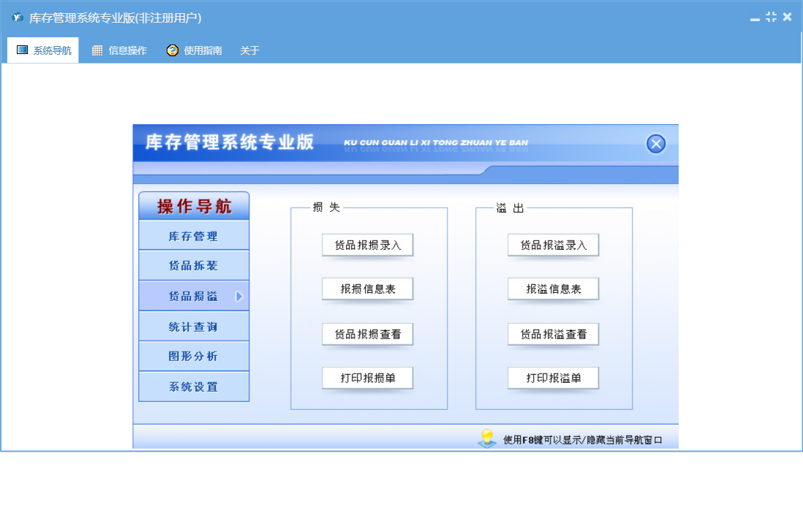Click the 货品报损录入 button
Screen dimensions: 803x532
[368, 246]
